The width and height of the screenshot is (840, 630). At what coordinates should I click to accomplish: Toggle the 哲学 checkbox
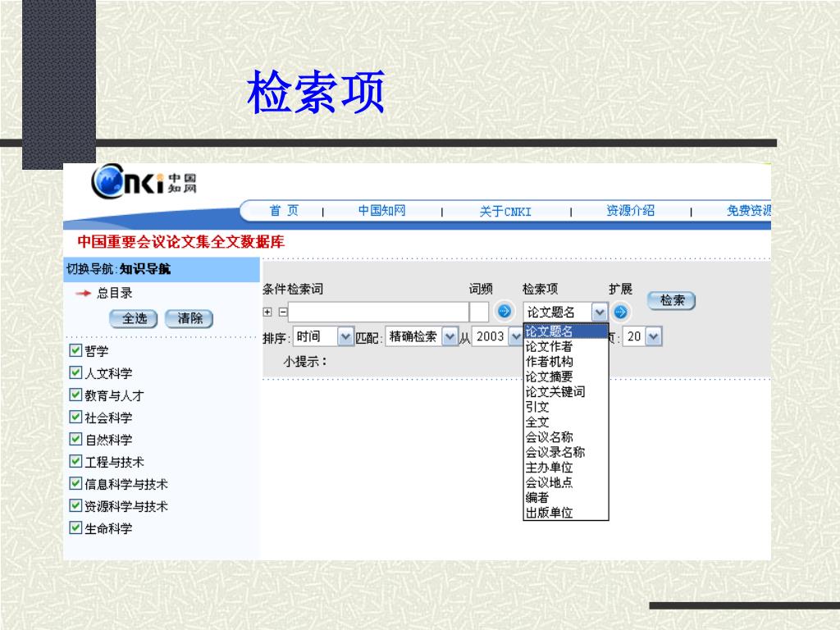click(x=75, y=350)
